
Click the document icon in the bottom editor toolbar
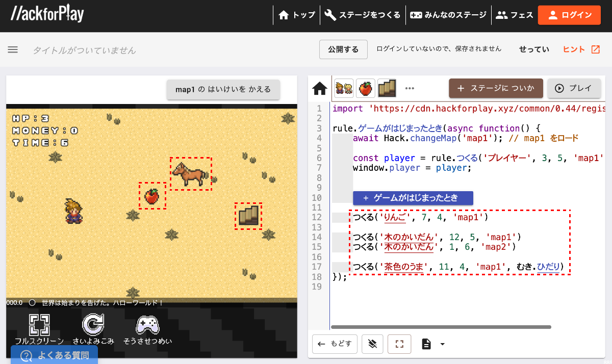tap(426, 344)
